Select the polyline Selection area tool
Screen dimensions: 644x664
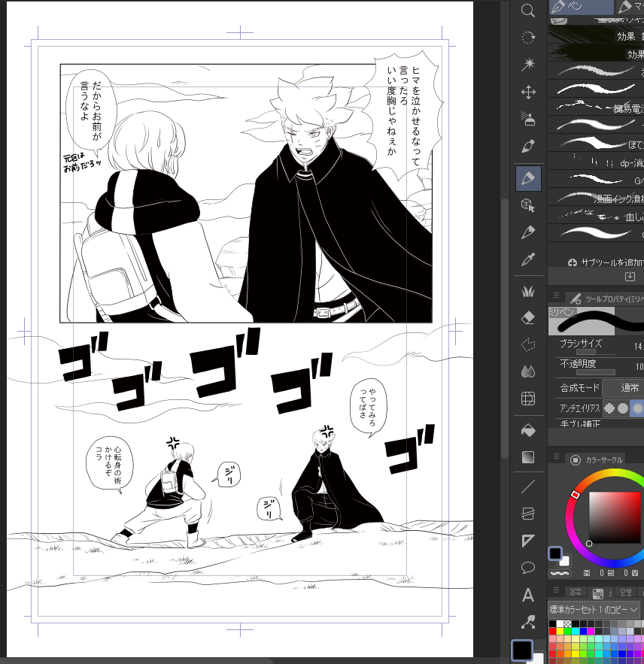point(528,344)
